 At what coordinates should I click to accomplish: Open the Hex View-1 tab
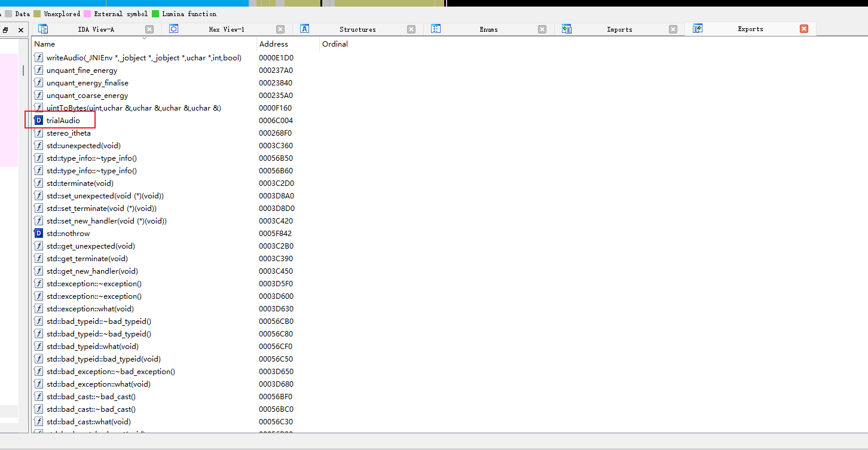pyautogui.click(x=226, y=29)
